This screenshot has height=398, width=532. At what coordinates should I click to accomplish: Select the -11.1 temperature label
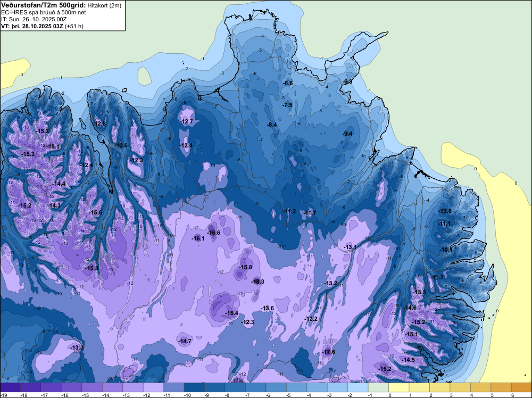pos(444,223)
